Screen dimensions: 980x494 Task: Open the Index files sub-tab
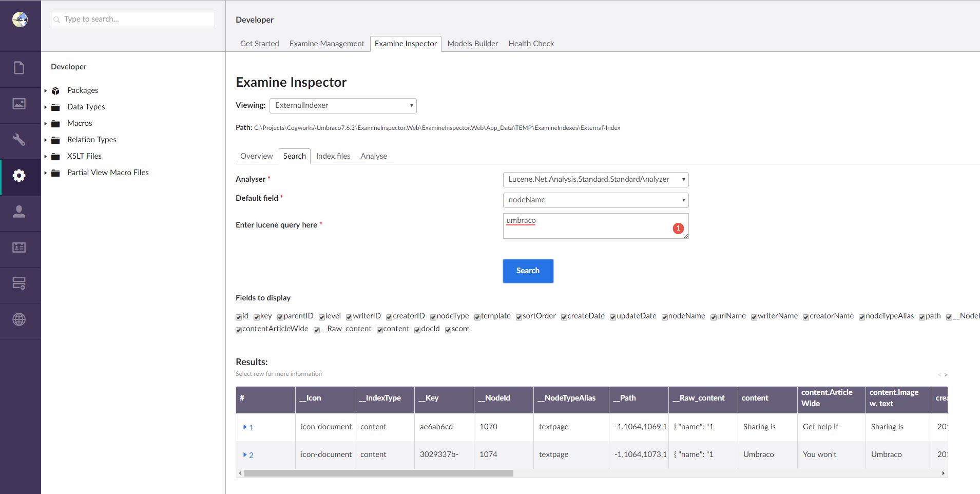[x=333, y=156]
